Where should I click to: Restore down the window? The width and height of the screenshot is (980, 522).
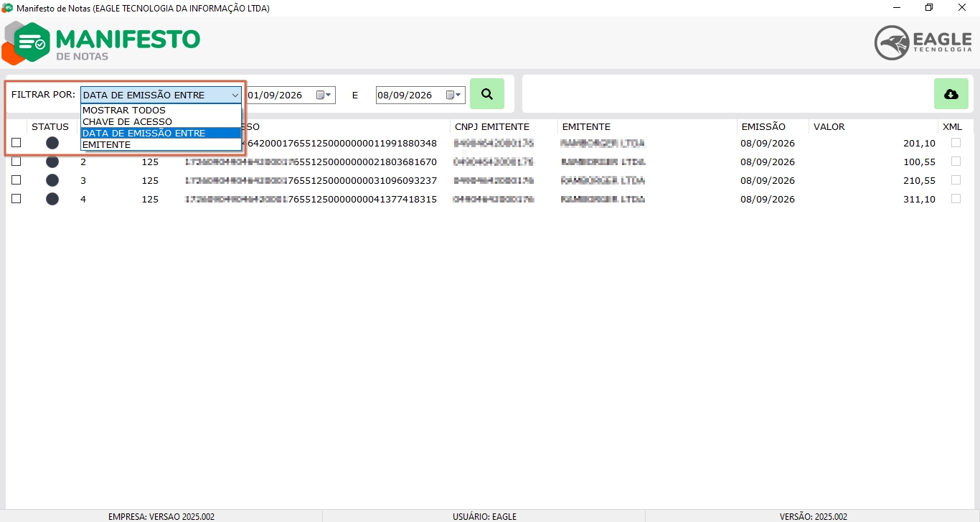point(929,8)
